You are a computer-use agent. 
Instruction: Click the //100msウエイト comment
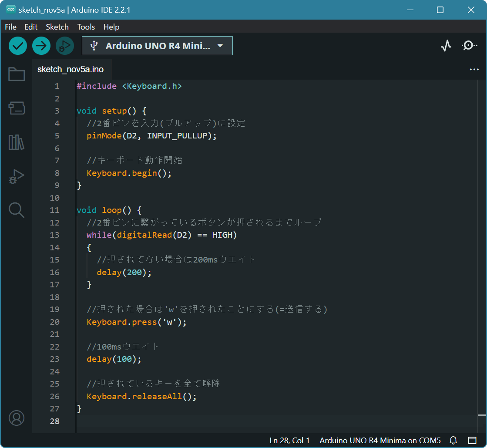(x=123, y=347)
